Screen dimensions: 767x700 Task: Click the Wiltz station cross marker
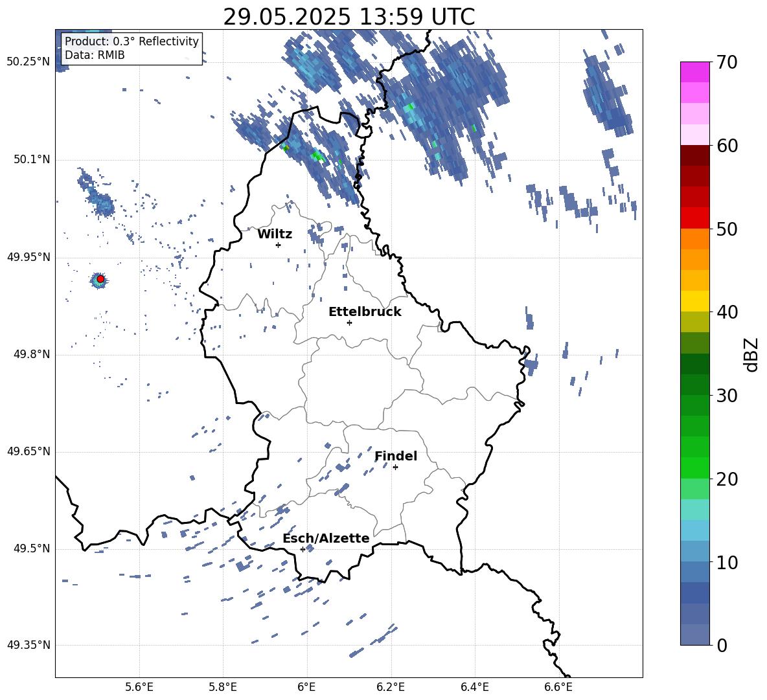click(x=278, y=245)
